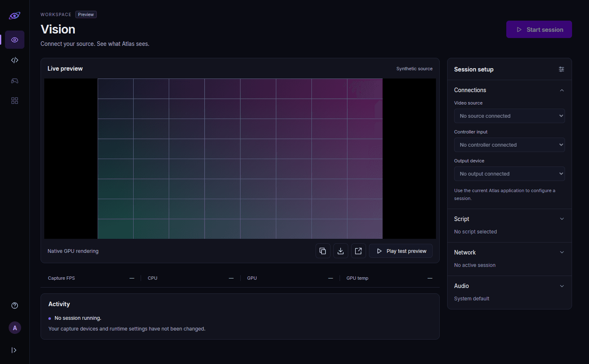This screenshot has width=589, height=364.
Task: Open the Vision eye icon in sidebar
Action: 14,40
